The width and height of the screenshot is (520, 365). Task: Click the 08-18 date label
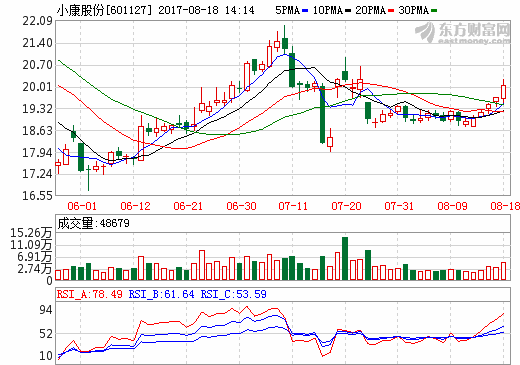click(505, 206)
